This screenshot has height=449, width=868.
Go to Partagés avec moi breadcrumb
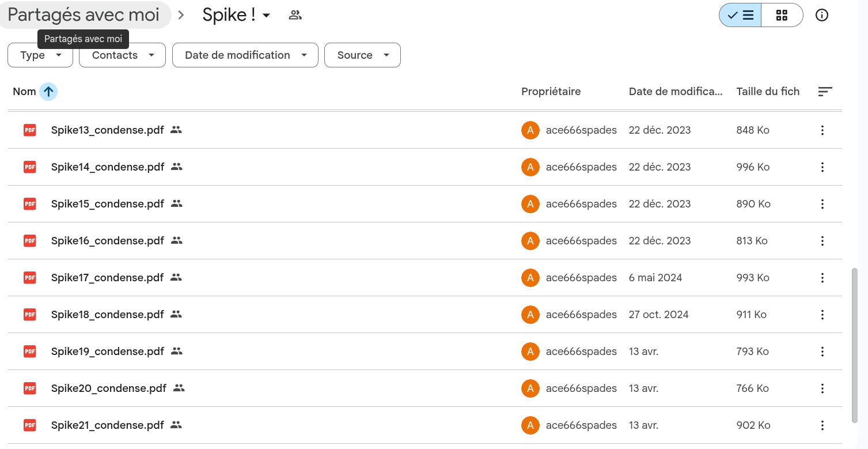coord(84,15)
